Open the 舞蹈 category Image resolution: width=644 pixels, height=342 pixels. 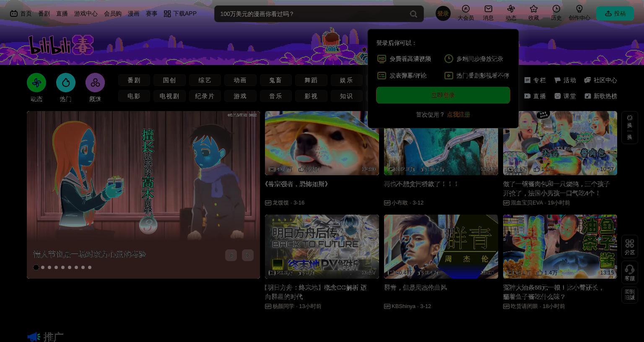pos(311,80)
